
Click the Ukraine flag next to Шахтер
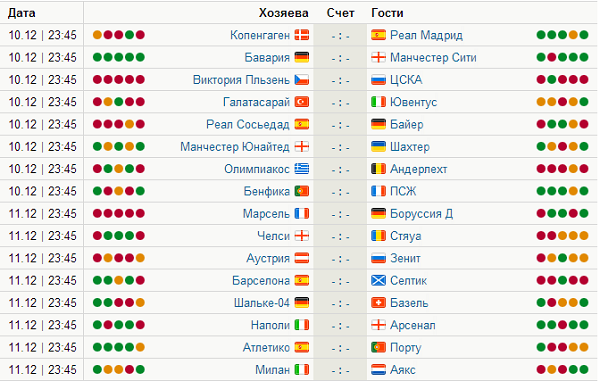[378, 147]
